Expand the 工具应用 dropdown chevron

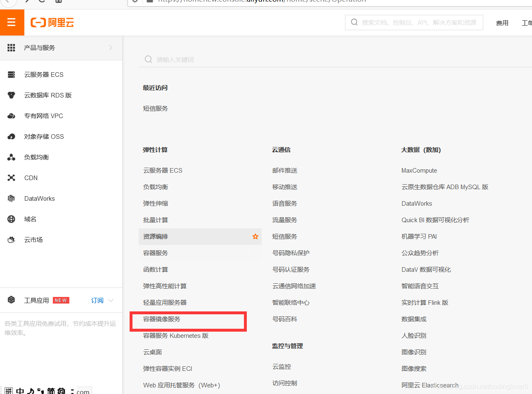pyautogui.click(x=111, y=301)
